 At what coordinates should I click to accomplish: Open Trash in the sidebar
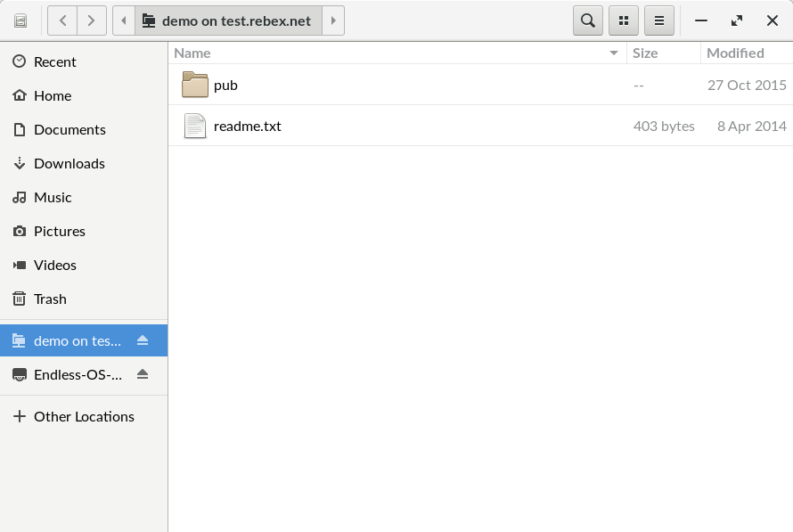84,299
